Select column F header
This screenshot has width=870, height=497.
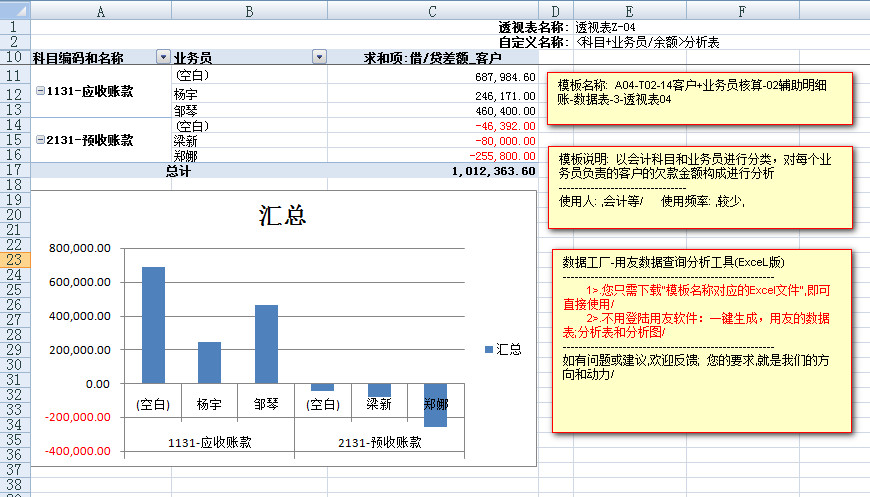click(742, 11)
